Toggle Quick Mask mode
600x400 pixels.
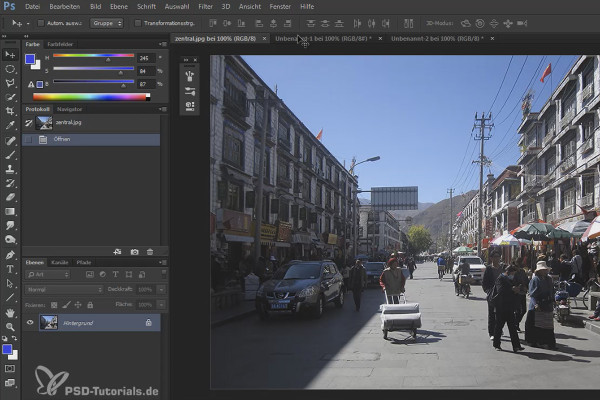click(x=10, y=369)
